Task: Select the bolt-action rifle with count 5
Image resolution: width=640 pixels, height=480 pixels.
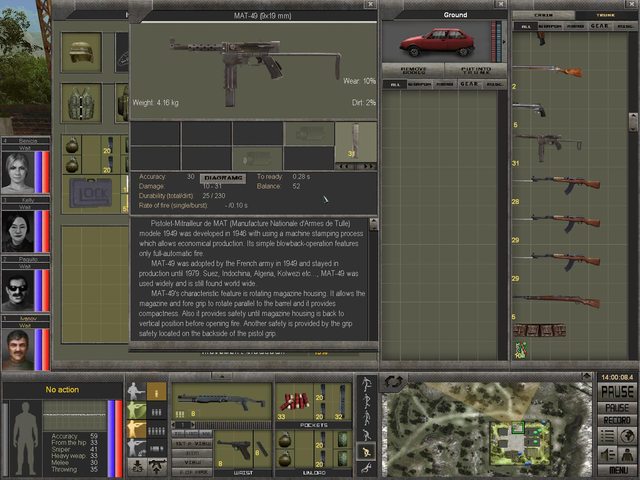Action: coord(557,301)
